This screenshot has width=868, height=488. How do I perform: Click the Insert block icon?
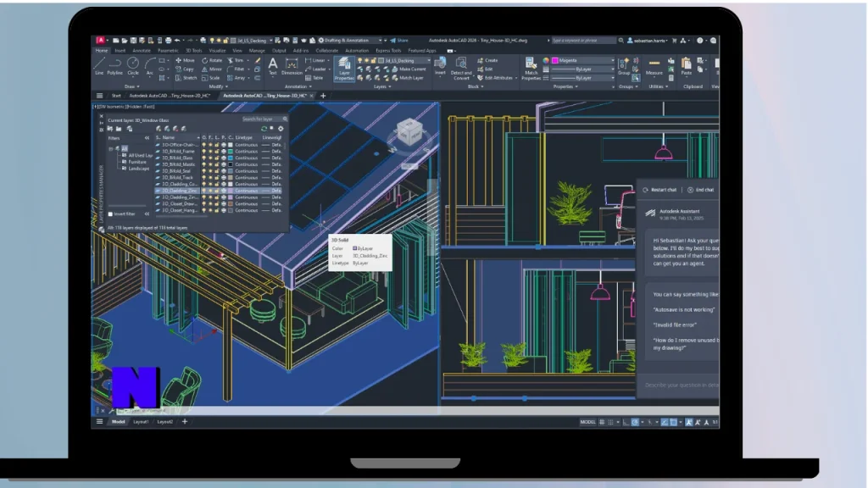tap(439, 64)
